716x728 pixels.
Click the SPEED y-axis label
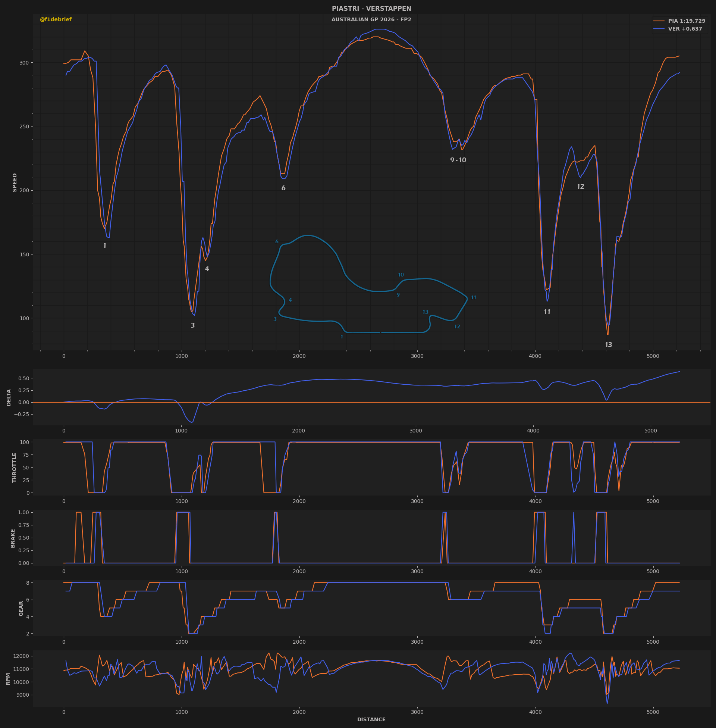[x=15, y=182]
